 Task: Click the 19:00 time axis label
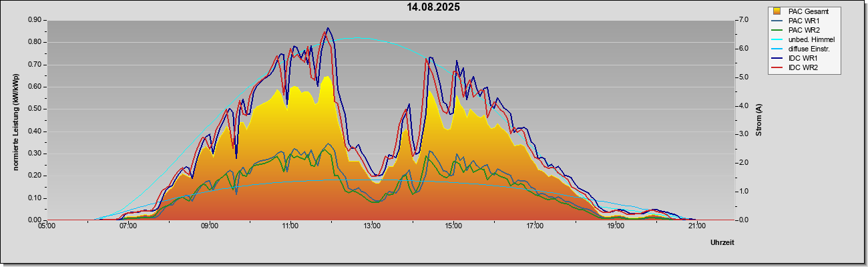pos(616,226)
